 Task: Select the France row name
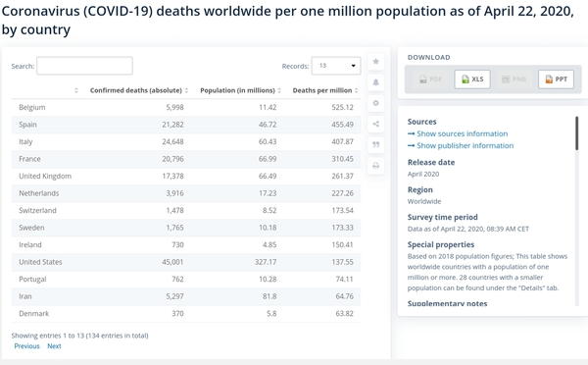29,159
